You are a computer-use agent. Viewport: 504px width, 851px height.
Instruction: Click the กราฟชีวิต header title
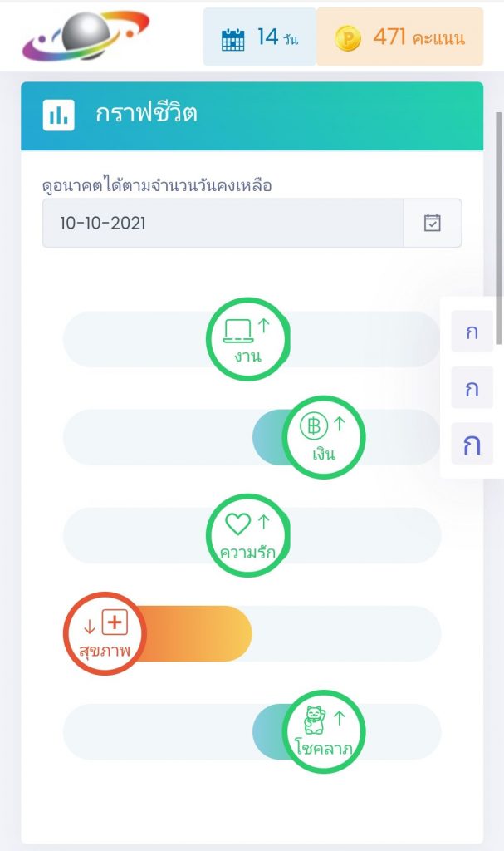[x=146, y=115]
